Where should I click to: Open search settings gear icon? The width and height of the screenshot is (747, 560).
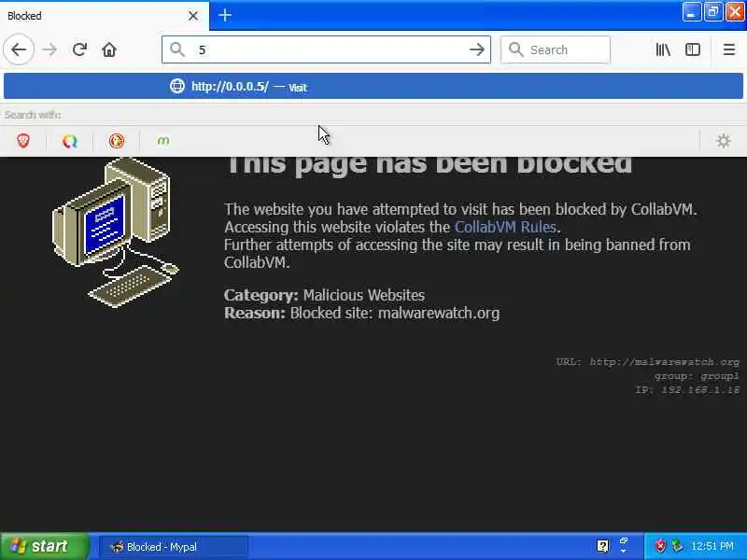pyautogui.click(x=723, y=141)
